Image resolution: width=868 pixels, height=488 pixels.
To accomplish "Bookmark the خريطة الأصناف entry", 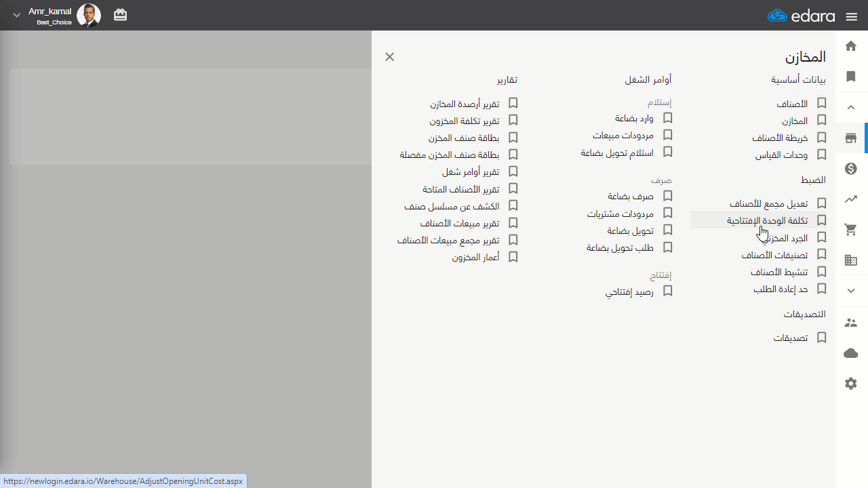I will [x=822, y=138].
